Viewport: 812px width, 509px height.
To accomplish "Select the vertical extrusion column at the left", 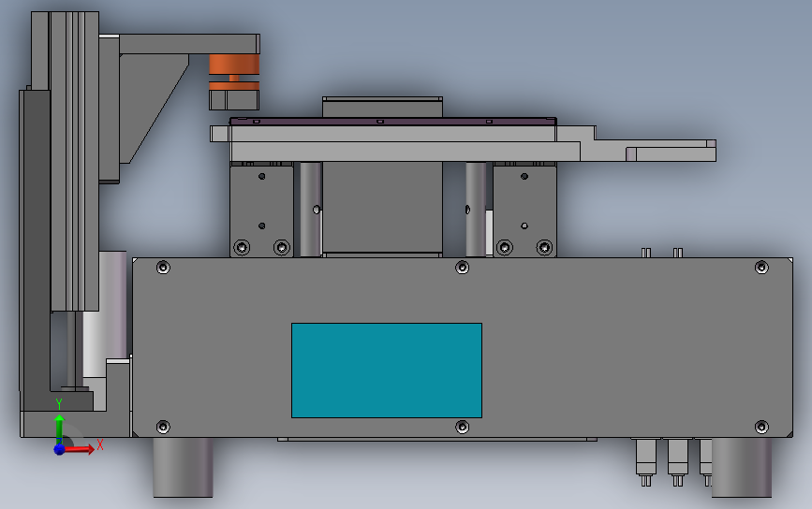I will coord(75,161).
